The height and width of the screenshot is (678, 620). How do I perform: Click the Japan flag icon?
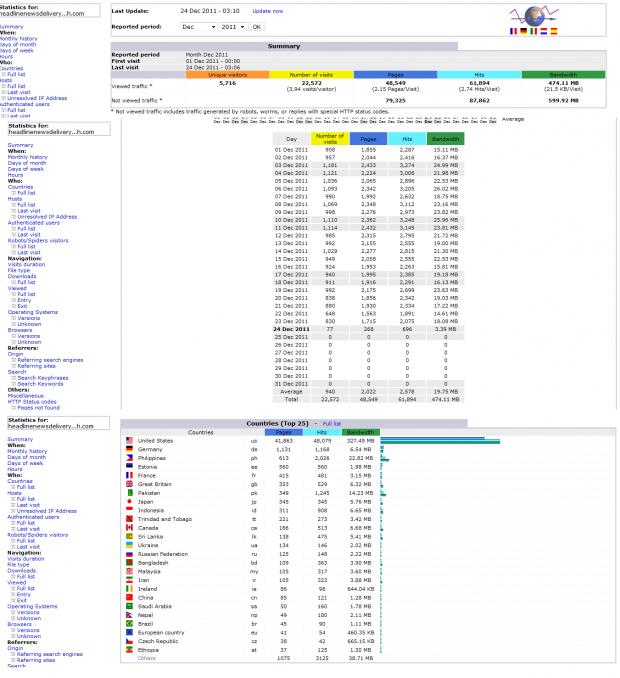pos(129,501)
